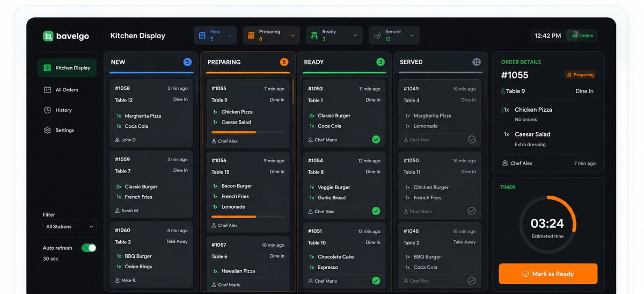Click progress bar on order #1055
The width and height of the screenshot is (644, 294).
click(248, 132)
